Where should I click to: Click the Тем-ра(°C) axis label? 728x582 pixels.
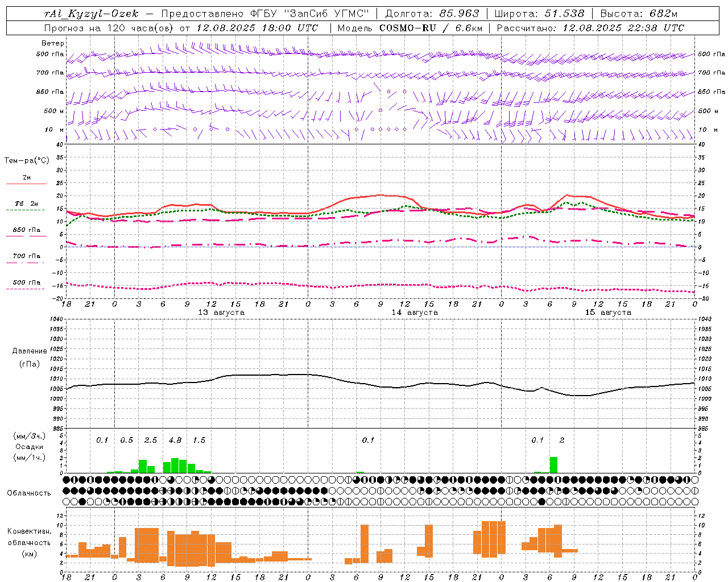(x=27, y=161)
